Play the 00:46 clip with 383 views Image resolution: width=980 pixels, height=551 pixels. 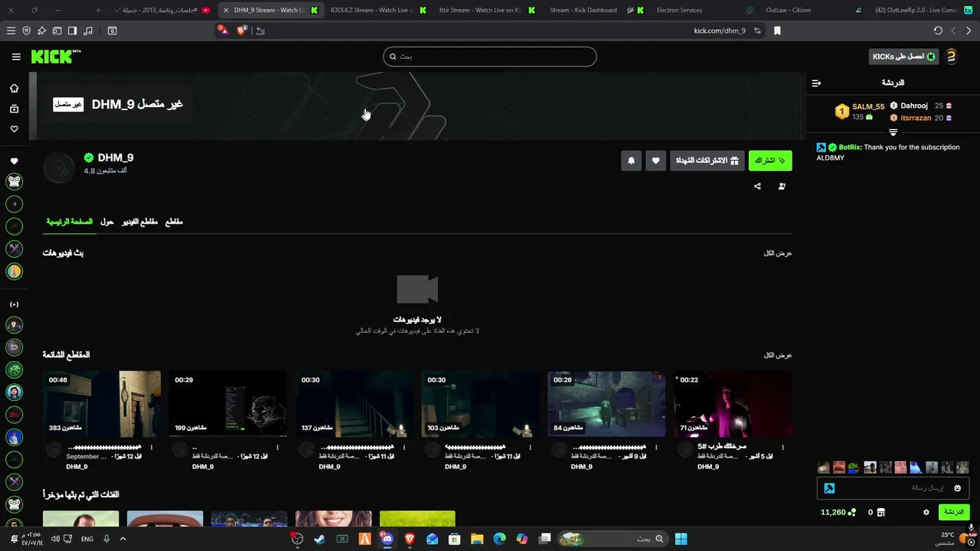pos(102,404)
